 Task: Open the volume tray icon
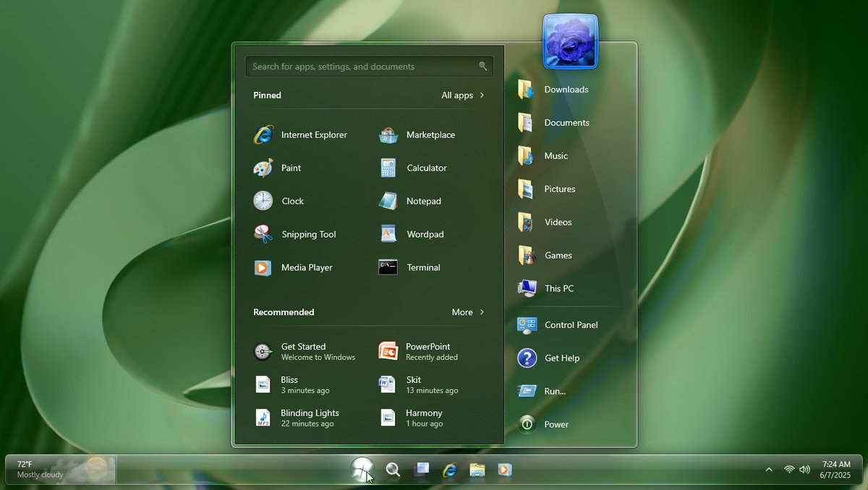pos(804,470)
